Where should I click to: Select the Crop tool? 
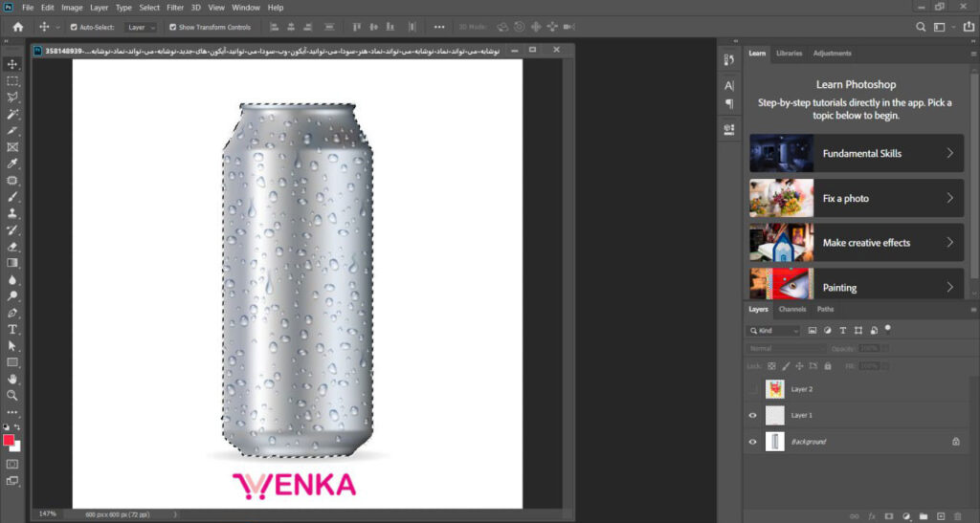(x=11, y=130)
